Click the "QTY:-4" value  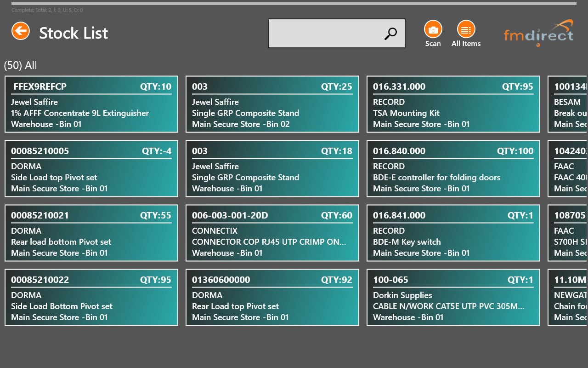pyautogui.click(x=157, y=151)
